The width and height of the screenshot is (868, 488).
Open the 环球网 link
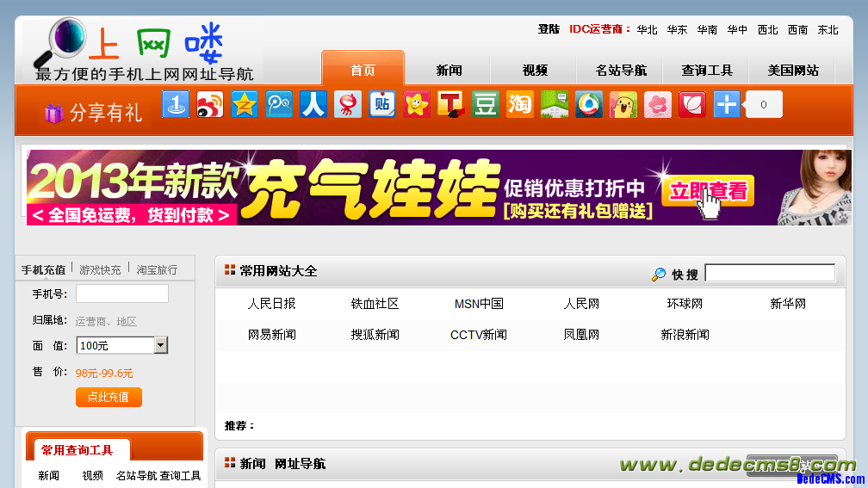click(685, 304)
